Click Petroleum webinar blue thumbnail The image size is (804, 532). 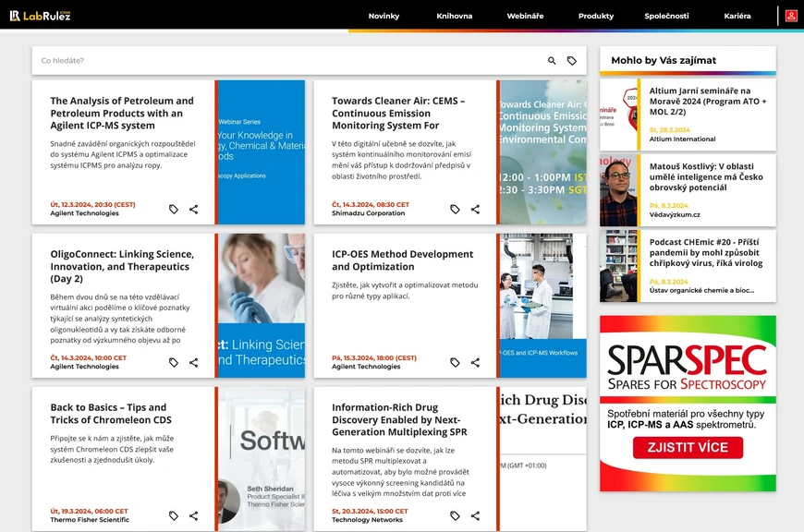click(x=261, y=152)
